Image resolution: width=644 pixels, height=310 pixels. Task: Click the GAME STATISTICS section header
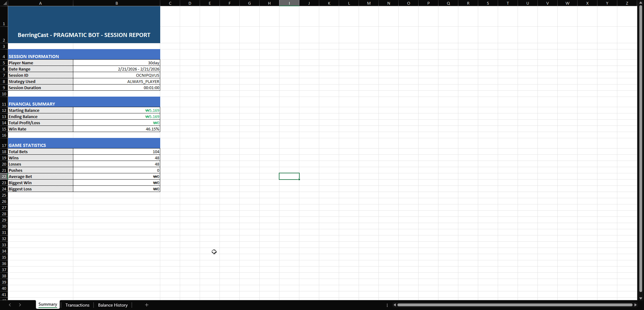point(84,143)
